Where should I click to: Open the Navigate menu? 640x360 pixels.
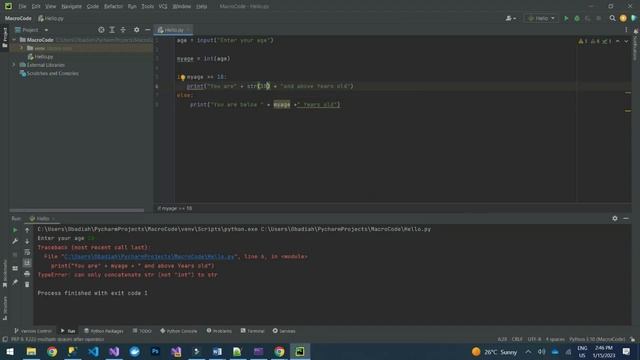click(71, 6)
